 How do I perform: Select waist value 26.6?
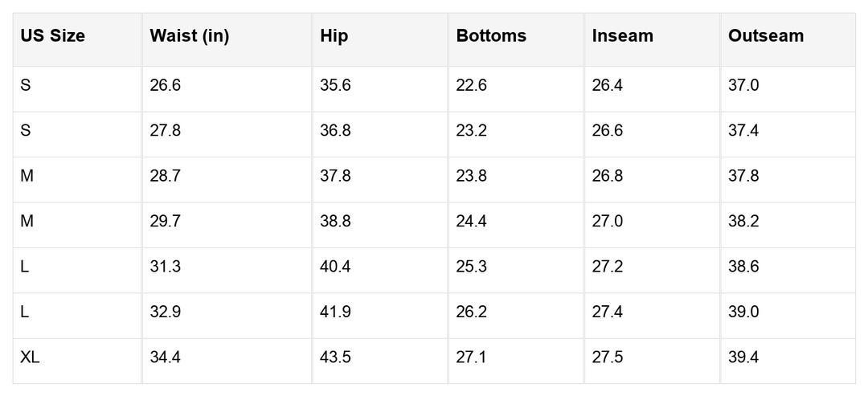tap(165, 86)
